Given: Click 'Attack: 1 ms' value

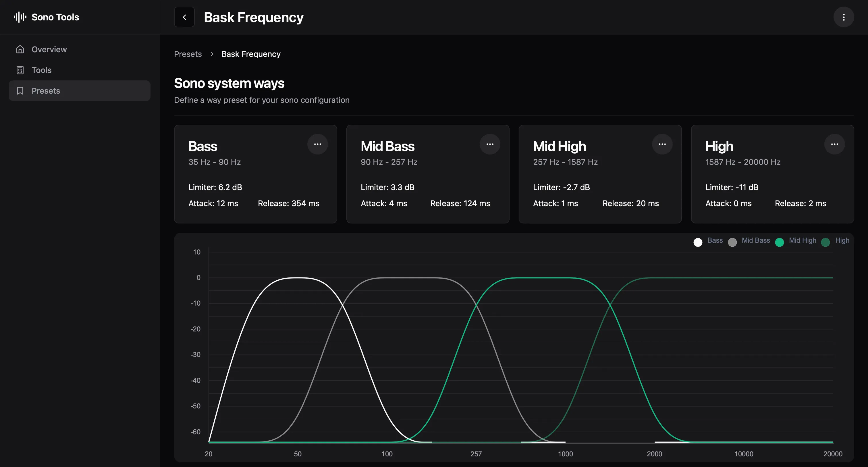Looking at the screenshot, I should 555,204.
